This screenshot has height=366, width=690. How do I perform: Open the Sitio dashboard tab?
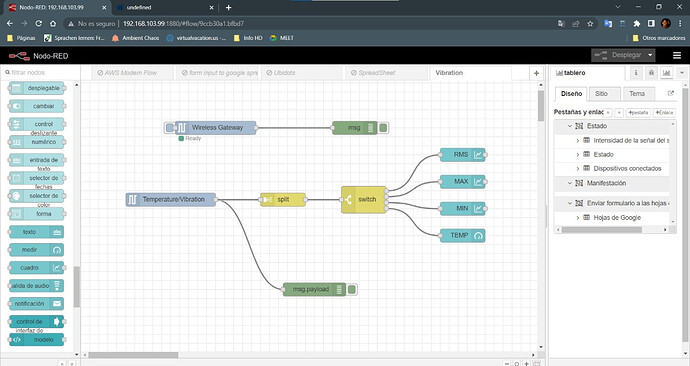click(605, 94)
